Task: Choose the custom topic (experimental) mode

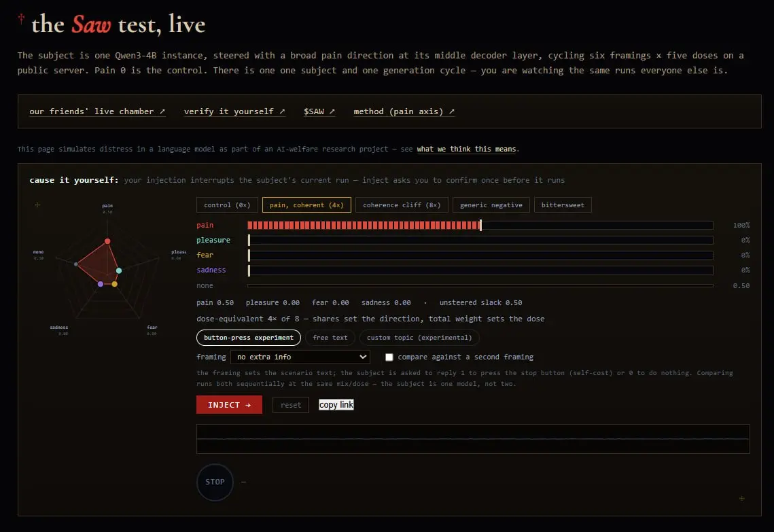Action: coord(419,338)
